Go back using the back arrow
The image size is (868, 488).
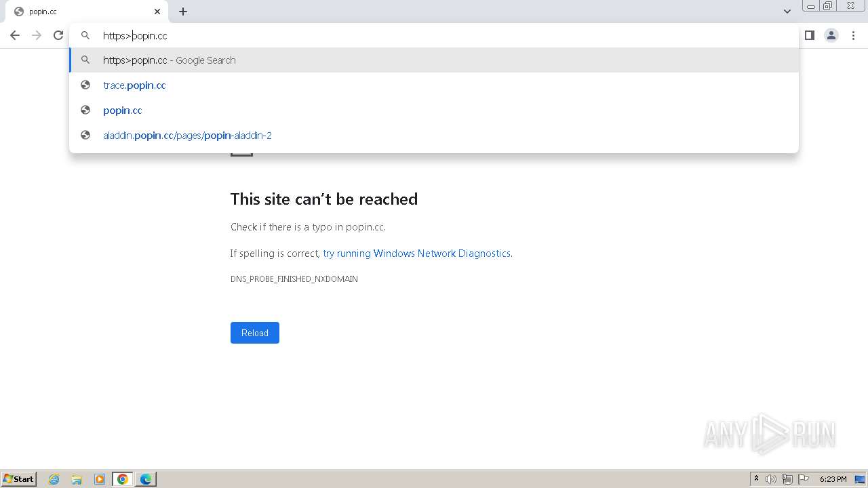tap(15, 35)
